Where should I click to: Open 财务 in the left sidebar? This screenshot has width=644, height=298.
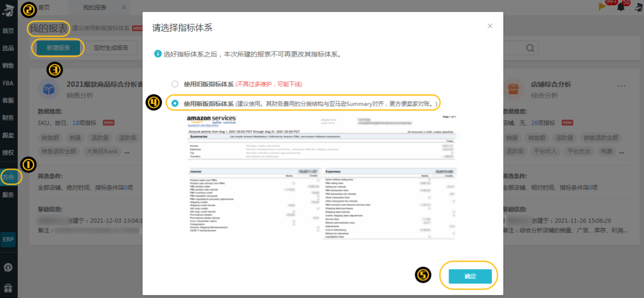tap(8, 118)
